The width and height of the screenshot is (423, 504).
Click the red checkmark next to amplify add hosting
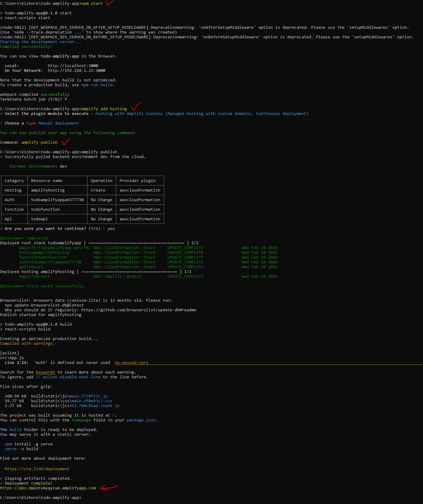(x=136, y=107)
